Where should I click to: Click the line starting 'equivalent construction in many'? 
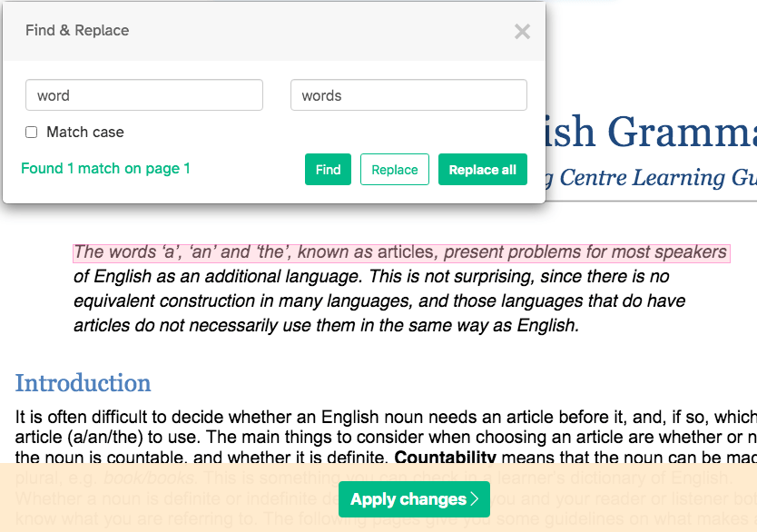(378, 300)
